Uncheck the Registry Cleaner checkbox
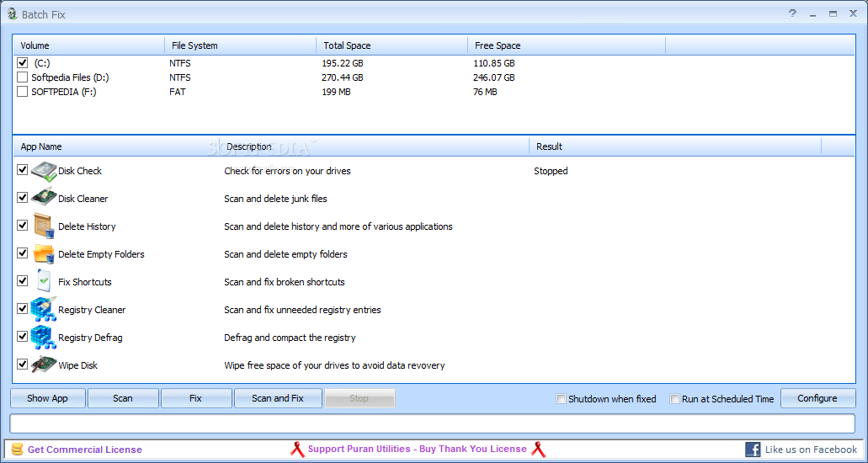This screenshot has width=868, height=463. [x=22, y=308]
